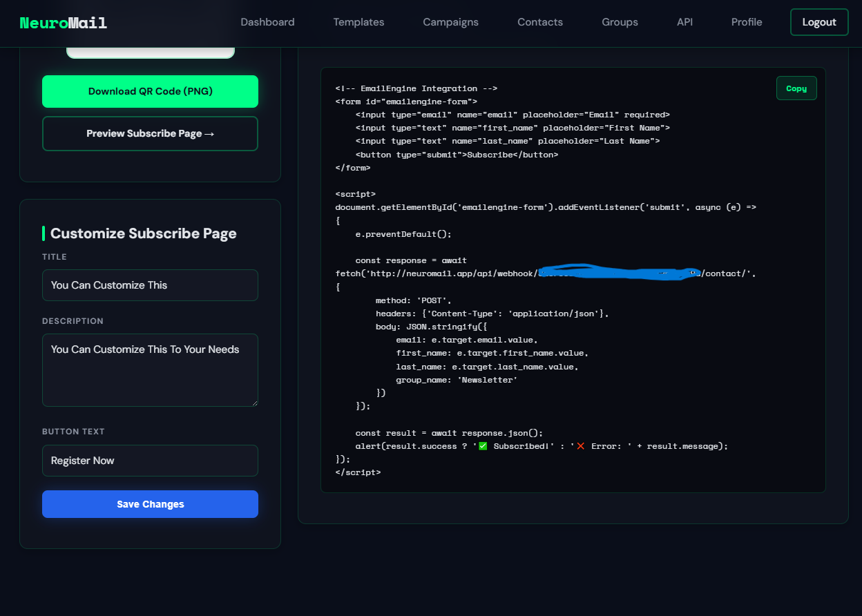Click the method: 'POST' code line

414,300
